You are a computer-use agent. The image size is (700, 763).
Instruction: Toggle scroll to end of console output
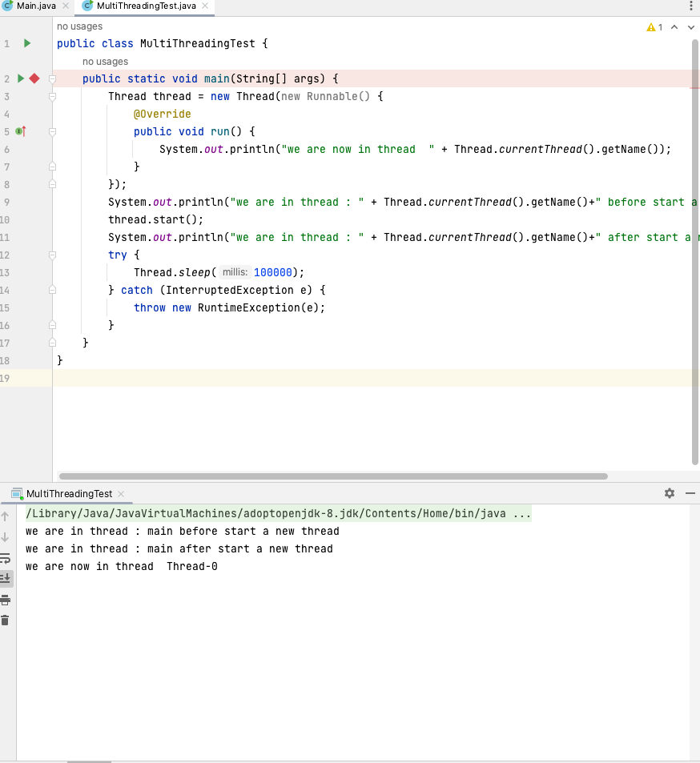6,579
